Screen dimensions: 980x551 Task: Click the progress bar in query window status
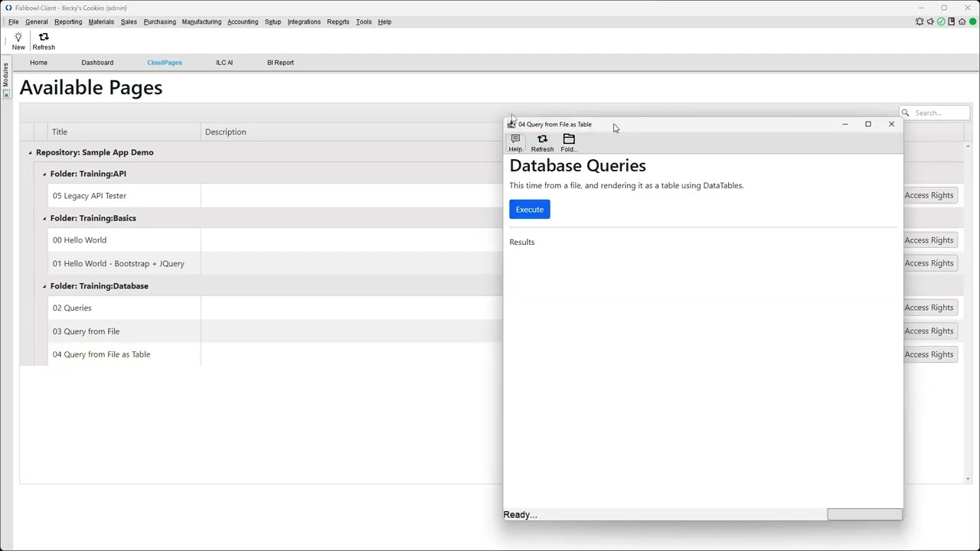864,514
